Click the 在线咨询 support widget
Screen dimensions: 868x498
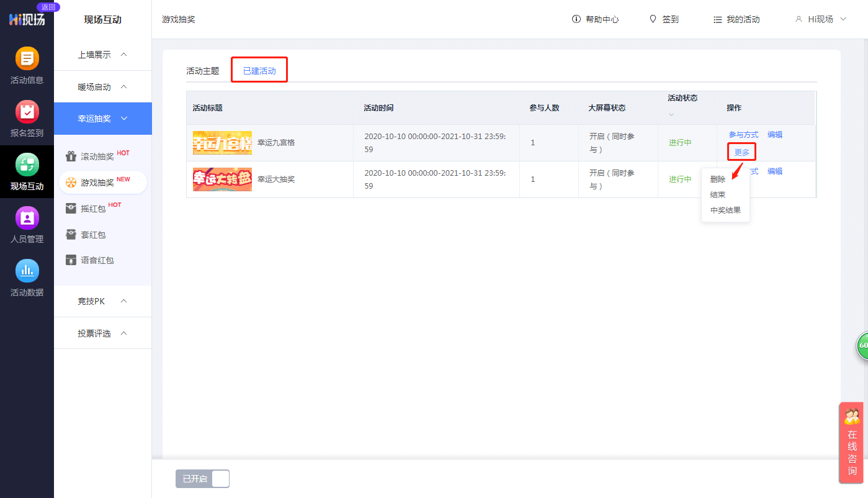(x=852, y=443)
